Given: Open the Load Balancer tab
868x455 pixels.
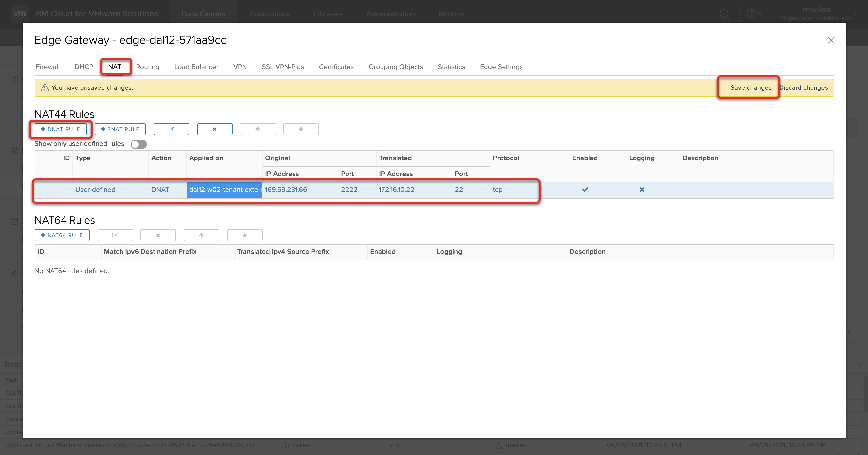Looking at the screenshot, I should 196,67.
